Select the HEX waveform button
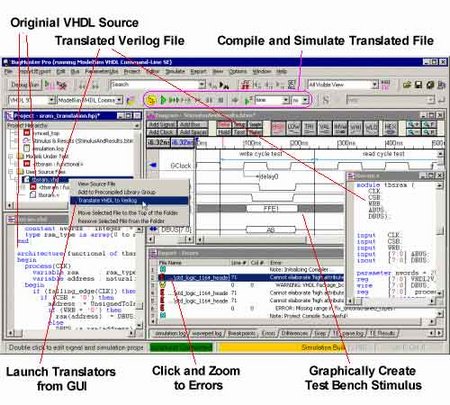450x405 pixels. pos(390,128)
